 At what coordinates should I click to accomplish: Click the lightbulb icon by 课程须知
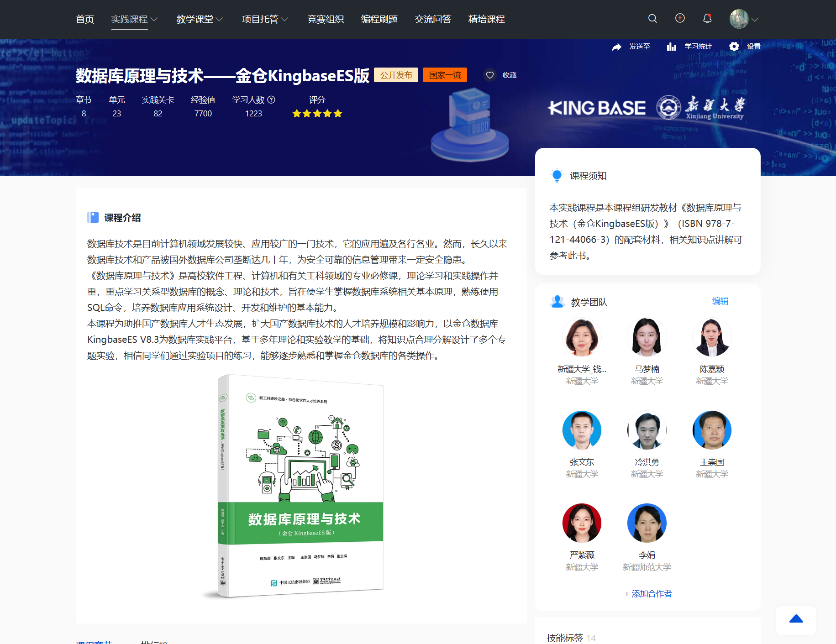tap(557, 176)
